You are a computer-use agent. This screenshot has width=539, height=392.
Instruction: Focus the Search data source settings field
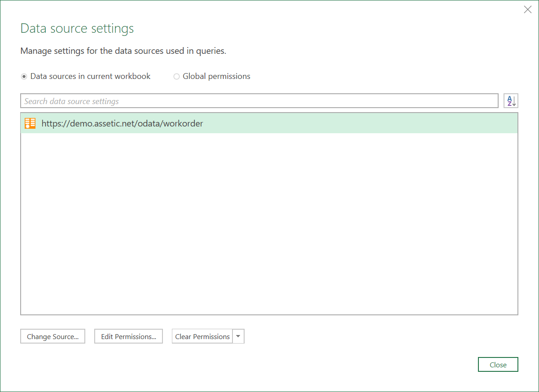pyautogui.click(x=259, y=101)
